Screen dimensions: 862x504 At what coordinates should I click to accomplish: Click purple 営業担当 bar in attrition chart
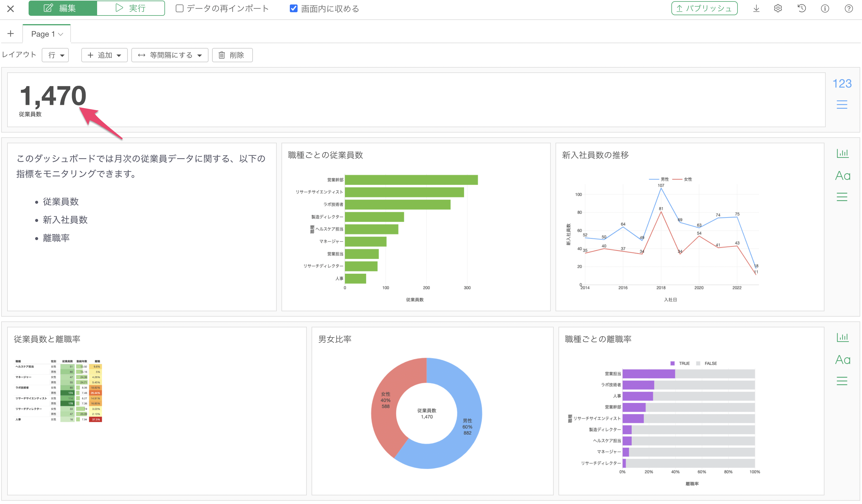tap(648, 374)
